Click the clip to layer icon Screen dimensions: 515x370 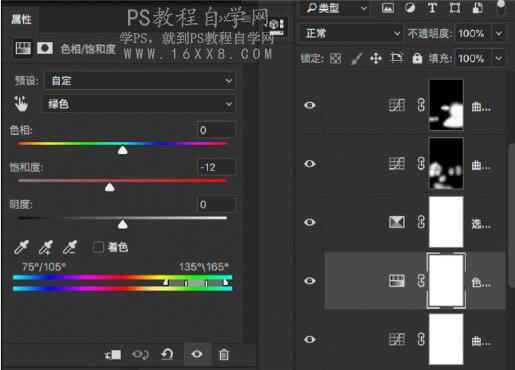(113, 354)
